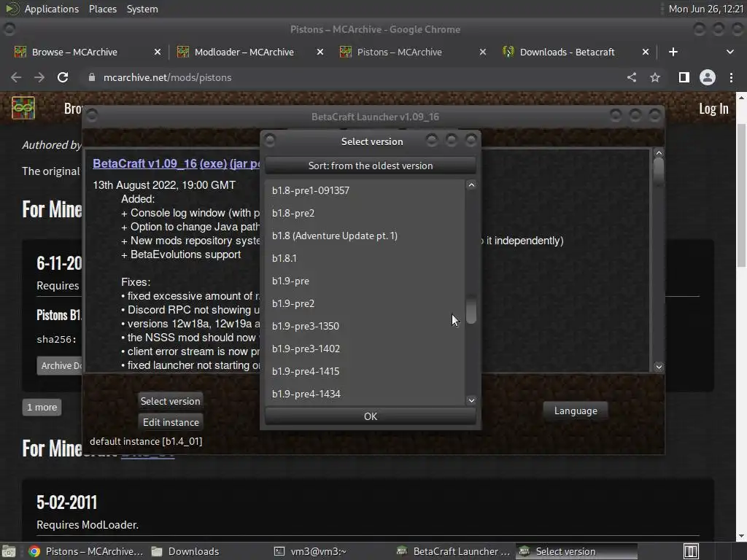747x560 pixels.
Task: Close the Browse – MCArchive tab
Action: tap(158, 52)
